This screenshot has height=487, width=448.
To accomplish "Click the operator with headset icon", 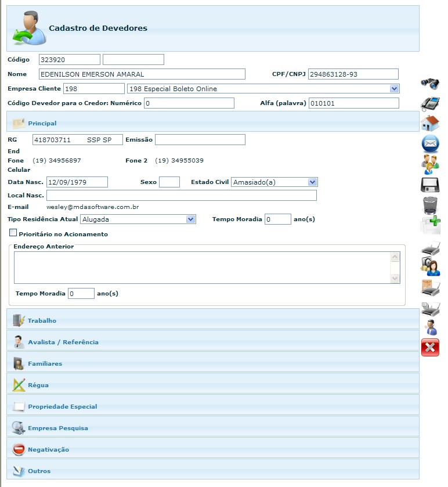I will tap(431, 327).
